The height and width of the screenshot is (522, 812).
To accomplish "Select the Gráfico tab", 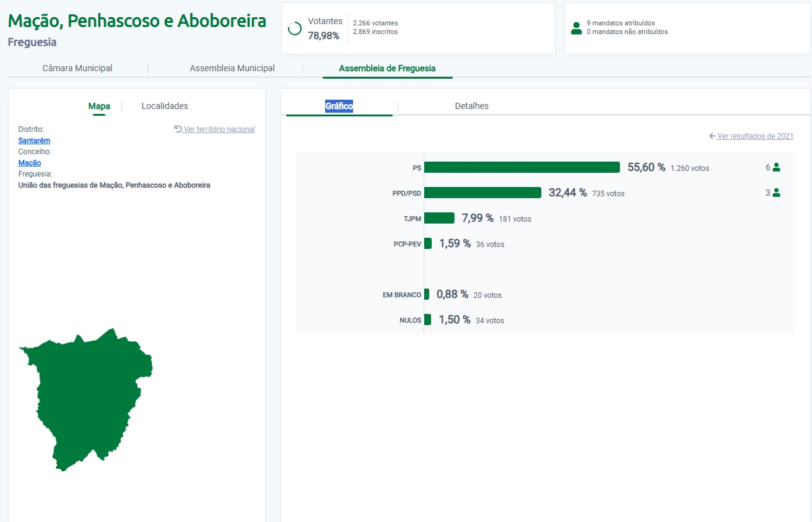I will pyautogui.click(x=339, y=106).
